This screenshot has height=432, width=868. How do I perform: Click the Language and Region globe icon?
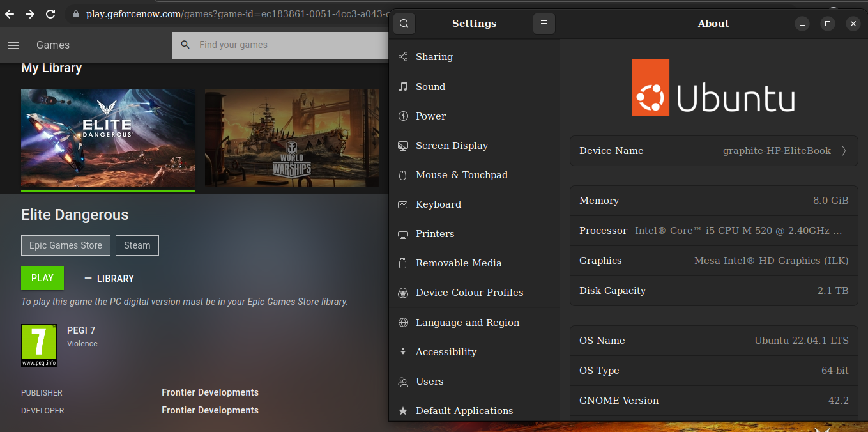(403, 323)
